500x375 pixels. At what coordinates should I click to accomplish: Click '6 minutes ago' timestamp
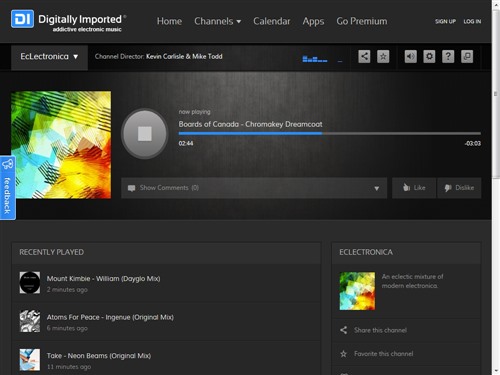point(67,328)
